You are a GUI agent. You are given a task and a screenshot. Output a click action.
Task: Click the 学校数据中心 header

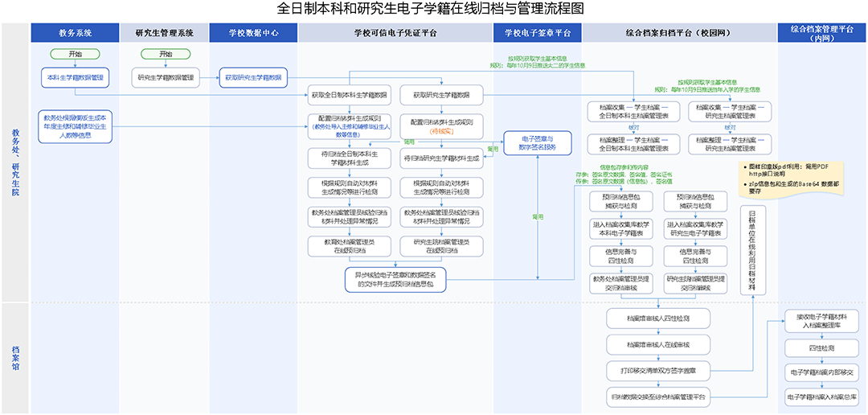pos(253,33)
